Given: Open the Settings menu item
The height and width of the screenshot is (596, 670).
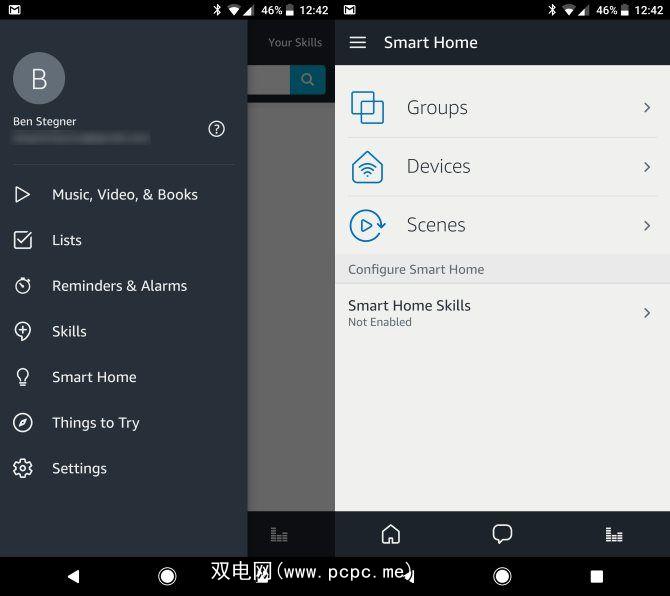Looking at the screenshot, I should 123,469.
